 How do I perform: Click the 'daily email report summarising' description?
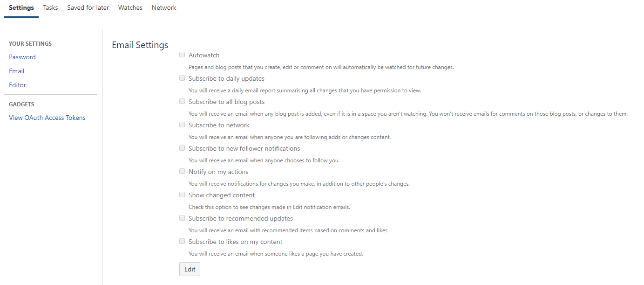[x=305, y=90]
